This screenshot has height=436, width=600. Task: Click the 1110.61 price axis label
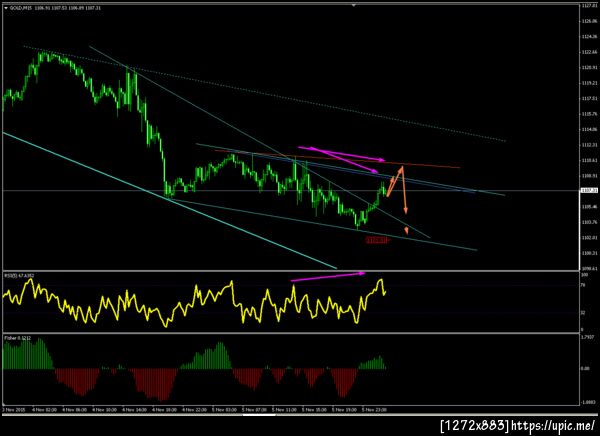tap(589, 160)
